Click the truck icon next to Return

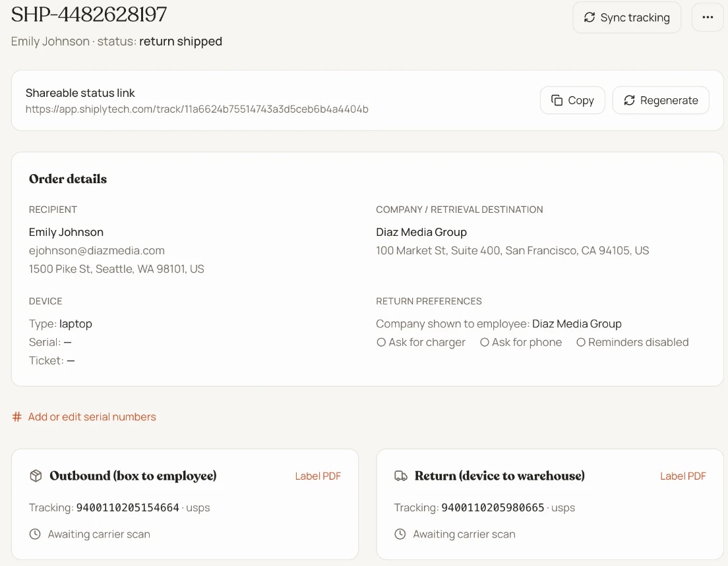(x=401, y=476)
